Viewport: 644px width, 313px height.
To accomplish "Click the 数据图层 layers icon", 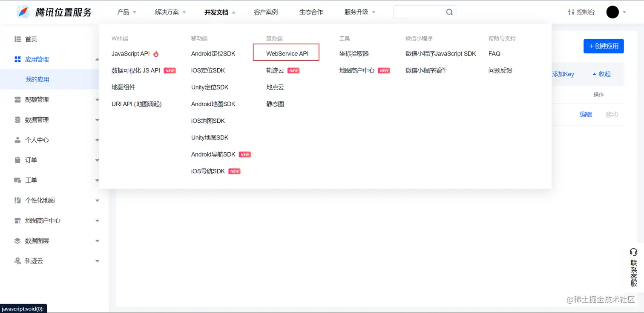I will 17,241.
